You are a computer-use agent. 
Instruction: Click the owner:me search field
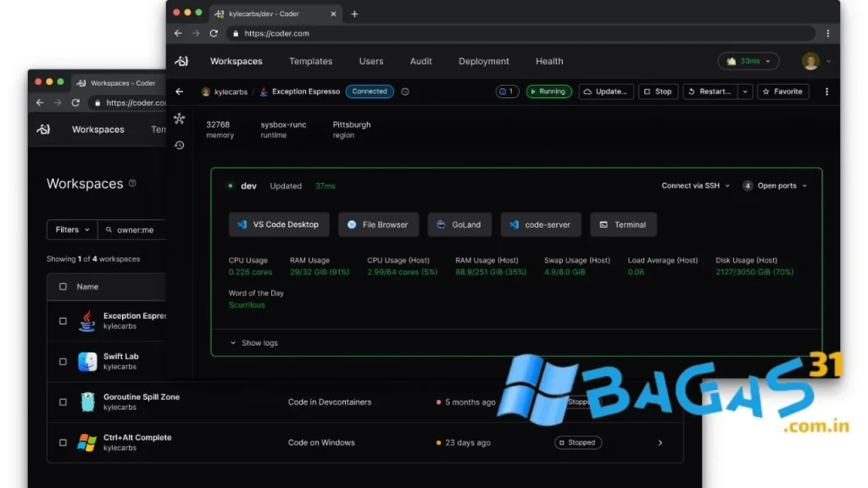[136, 230]
